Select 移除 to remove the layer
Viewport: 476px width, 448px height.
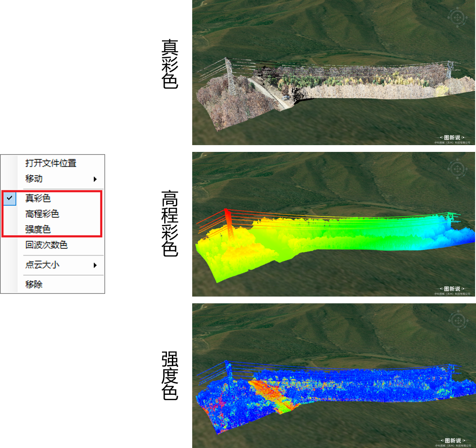[34, 284]
